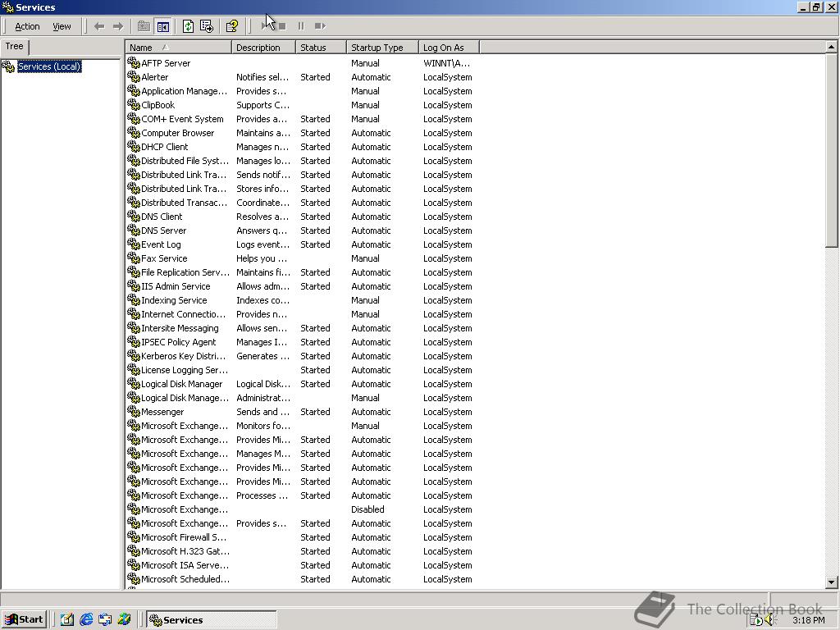The image size is (840, 630).
Task: Select the Intersite Messaging service name
Action: pos(180,328)
